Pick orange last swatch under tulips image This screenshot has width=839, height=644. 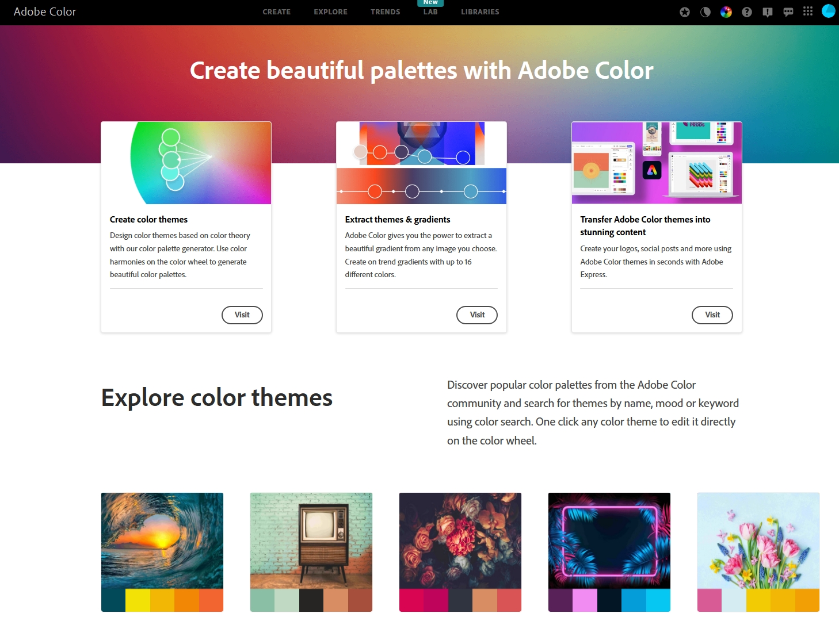coord(807,600)
